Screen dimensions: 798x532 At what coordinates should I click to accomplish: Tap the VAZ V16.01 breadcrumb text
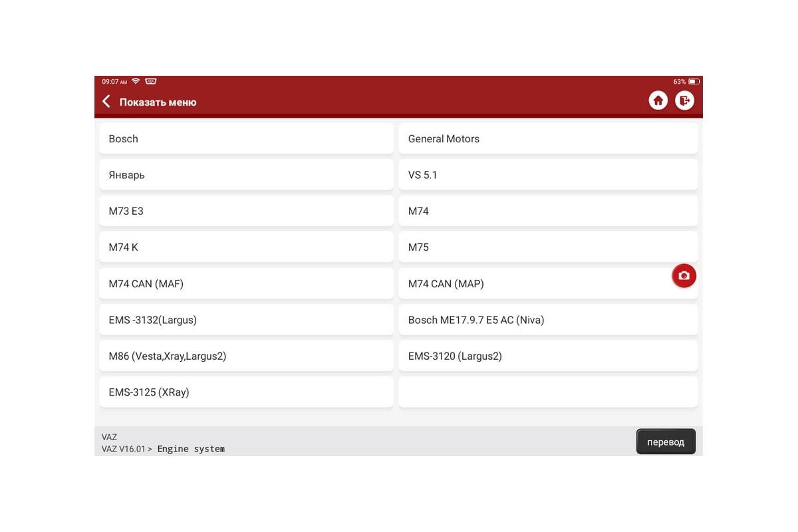[x=124, y=449]
